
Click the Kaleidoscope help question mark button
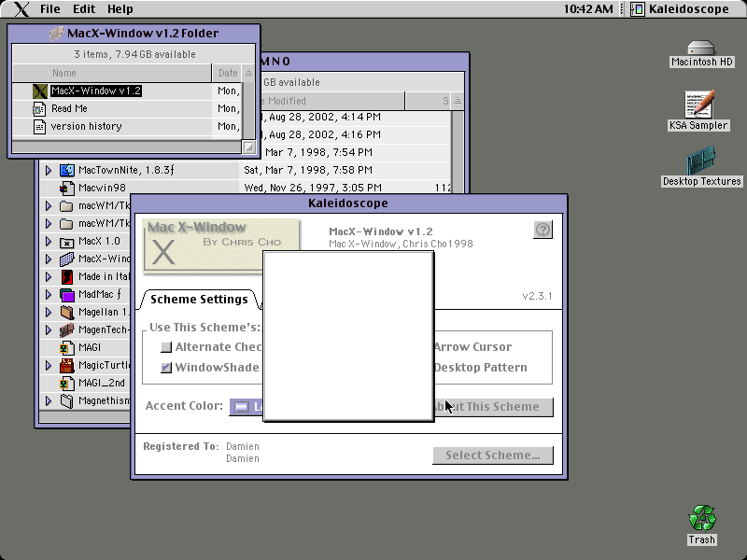tap(543, 230)
